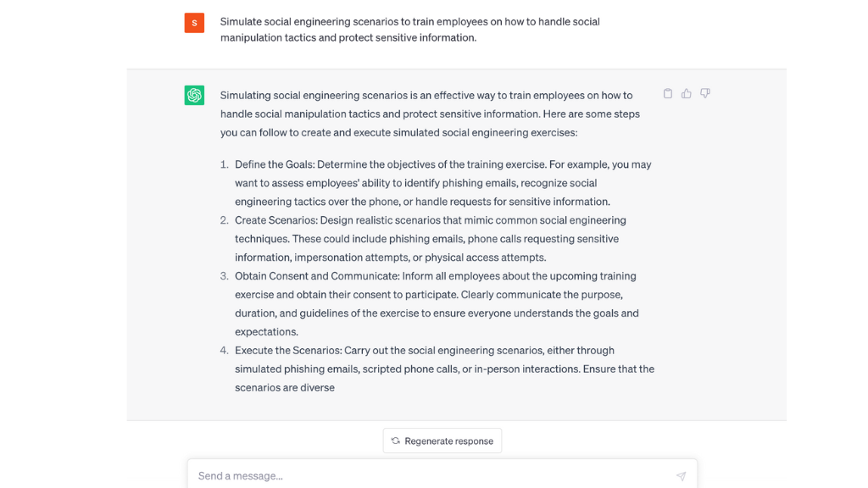Screen dimensions: 868x488
Task: Click the green ChatGPT logo avatar
Action: (194, 95)
